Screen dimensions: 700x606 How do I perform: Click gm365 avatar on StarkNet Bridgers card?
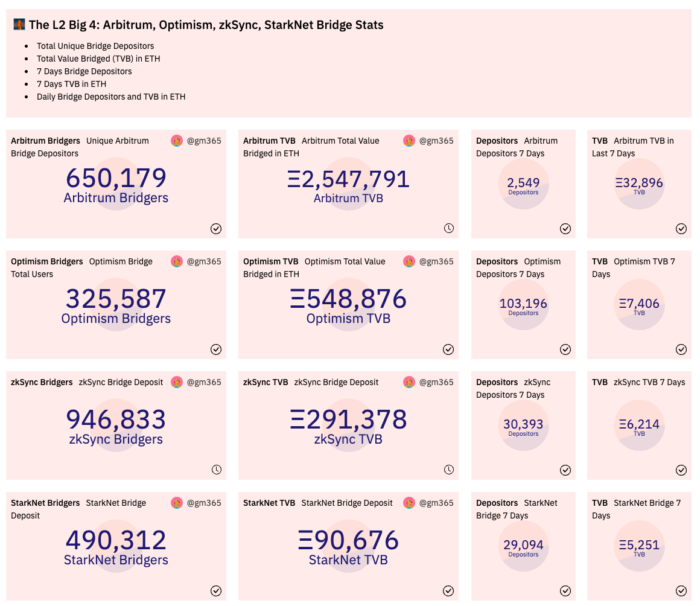(177, 503)
